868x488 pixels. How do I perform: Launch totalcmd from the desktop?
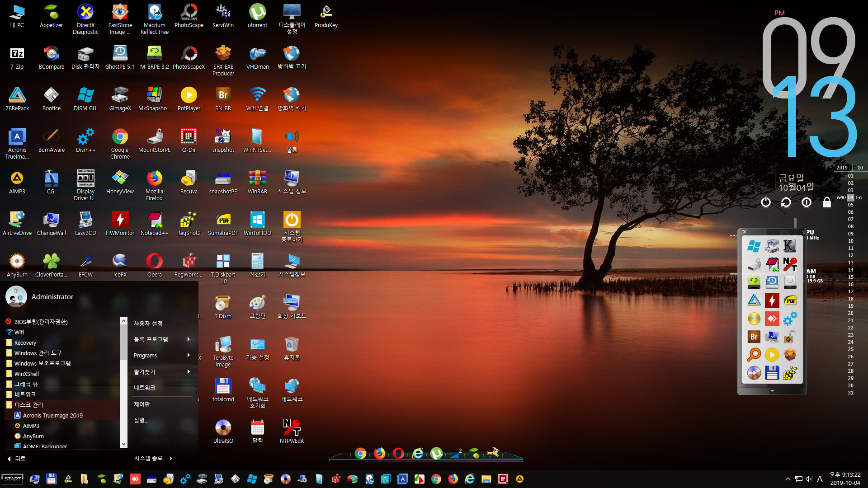[x=223, y=390]
